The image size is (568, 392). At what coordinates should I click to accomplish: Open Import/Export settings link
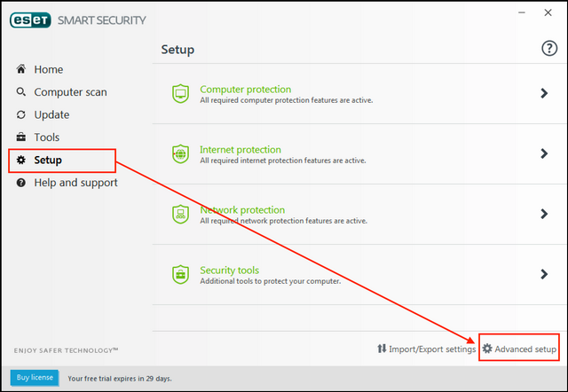[x=426, y=349]
